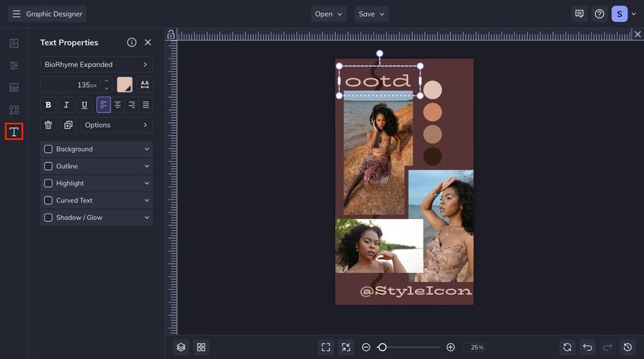Select the orange palette circle on canvas
This screenshot has height=359, width=644.
click(x=433, y=112)
